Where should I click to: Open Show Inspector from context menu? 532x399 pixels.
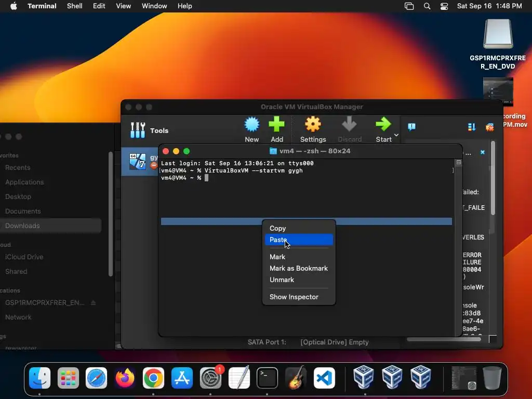pos(299,297)
